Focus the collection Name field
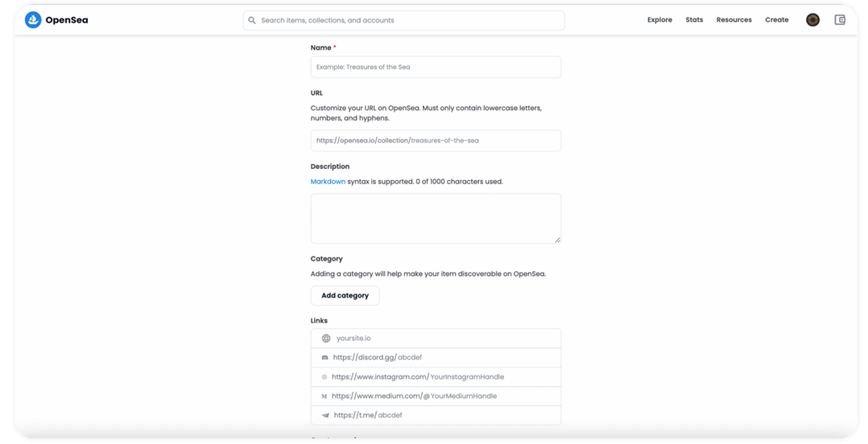The height and width of the screenshot is (444, 868). pos(436,68)
